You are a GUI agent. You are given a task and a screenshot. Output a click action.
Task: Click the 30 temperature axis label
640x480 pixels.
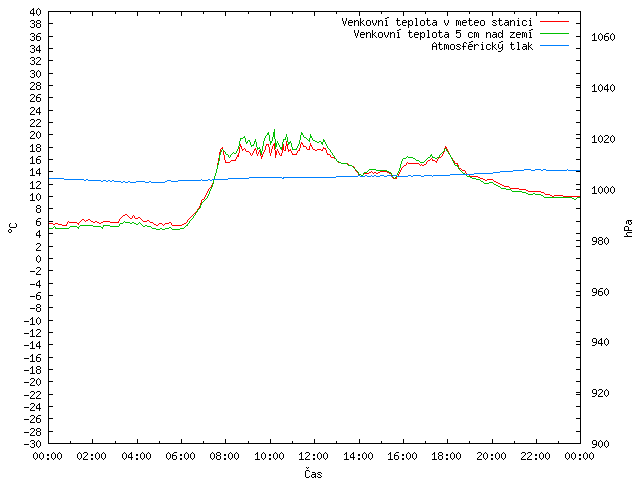(x=36, y=74)
